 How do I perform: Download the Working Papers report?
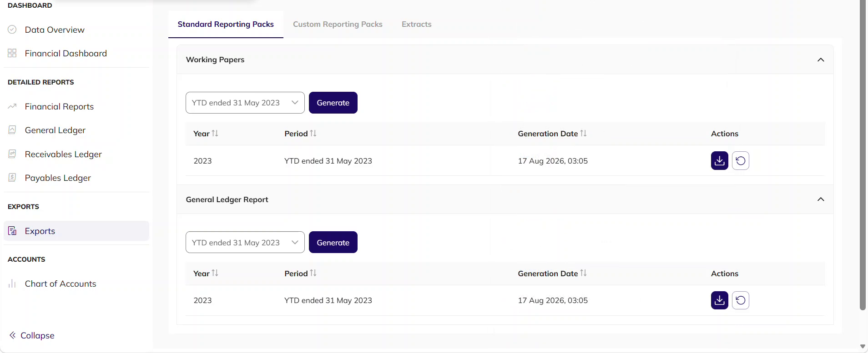(x=719, y=160)
